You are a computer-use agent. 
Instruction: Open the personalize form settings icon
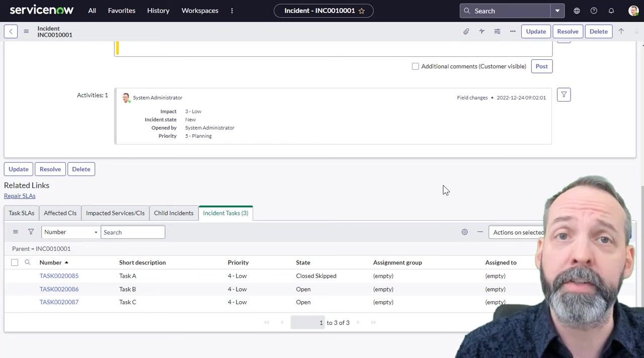[x=497, y=31]
